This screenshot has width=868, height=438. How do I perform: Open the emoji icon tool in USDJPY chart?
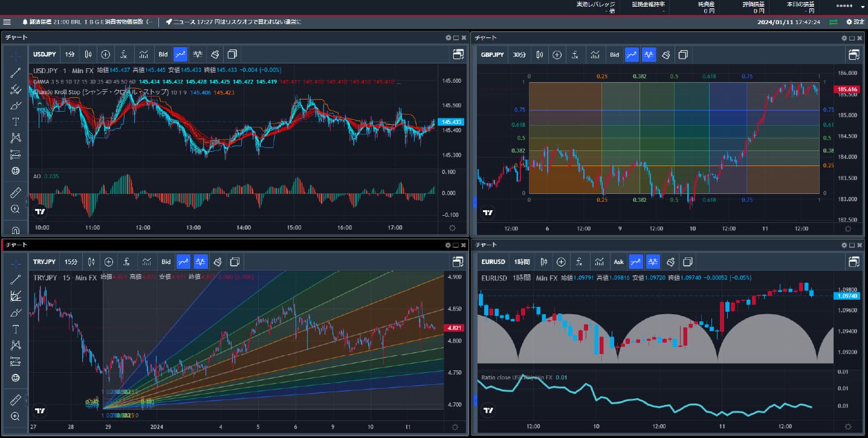[16, 171]
